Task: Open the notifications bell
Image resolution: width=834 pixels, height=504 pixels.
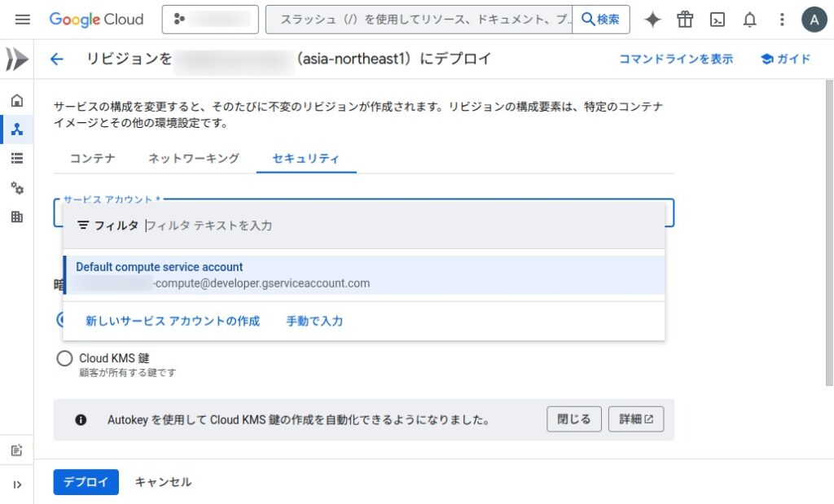Action: [x=749, y=20]
